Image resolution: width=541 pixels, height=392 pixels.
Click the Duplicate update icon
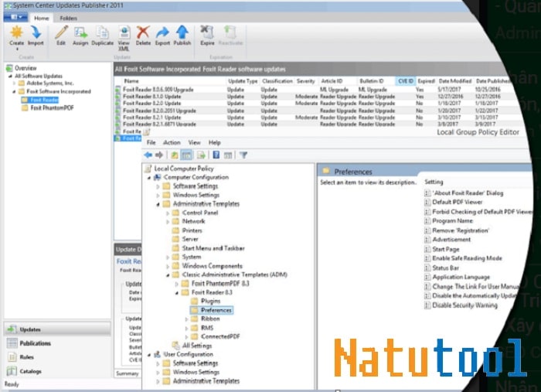(102, 35)
